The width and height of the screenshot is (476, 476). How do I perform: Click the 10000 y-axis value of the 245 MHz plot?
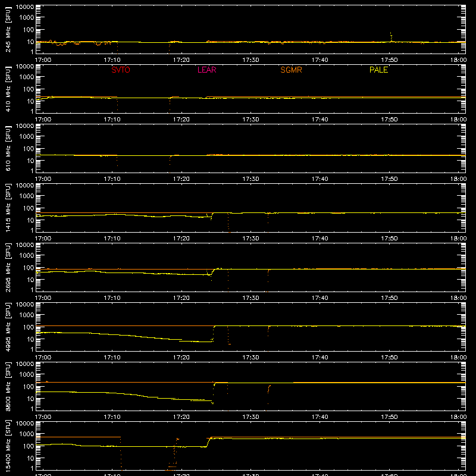(25, 7)
